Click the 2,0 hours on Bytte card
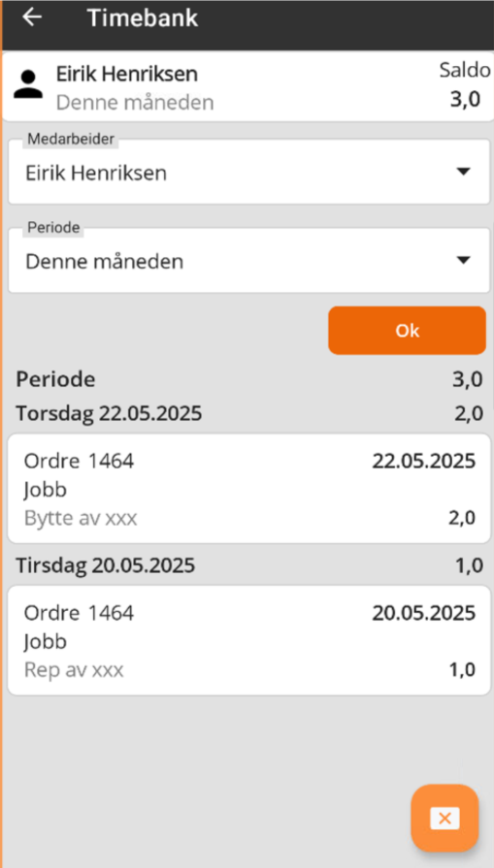Viewport: 494px width, 868px height. click(x=462, y=518)
